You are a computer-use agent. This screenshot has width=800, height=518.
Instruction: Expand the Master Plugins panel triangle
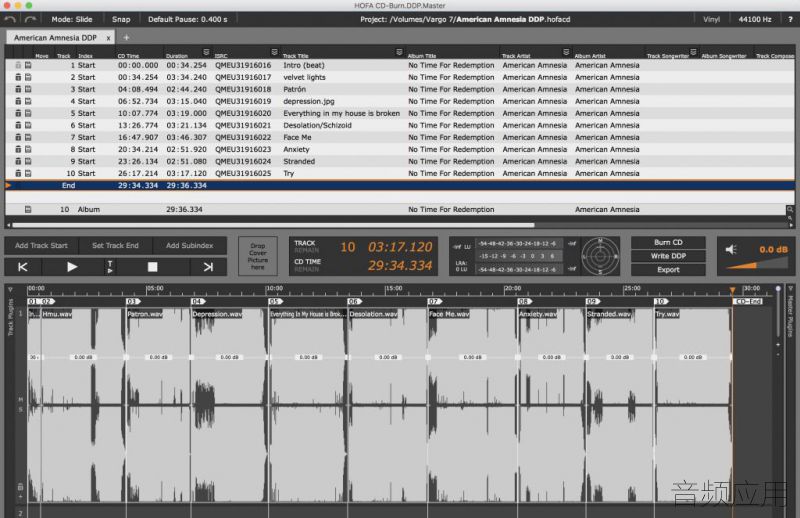point(790,289)
